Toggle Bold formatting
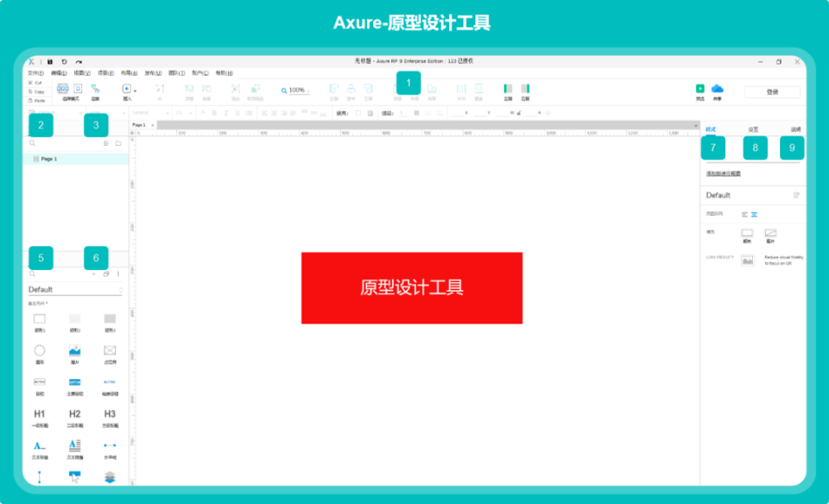Viewport: 829px width, 504px height. click(x=214, y=112)
